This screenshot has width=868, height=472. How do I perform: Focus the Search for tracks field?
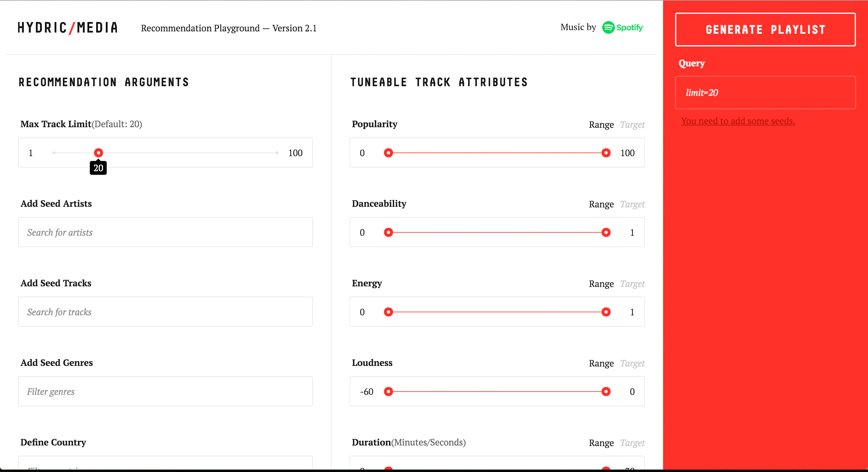(x=165, y=312)
